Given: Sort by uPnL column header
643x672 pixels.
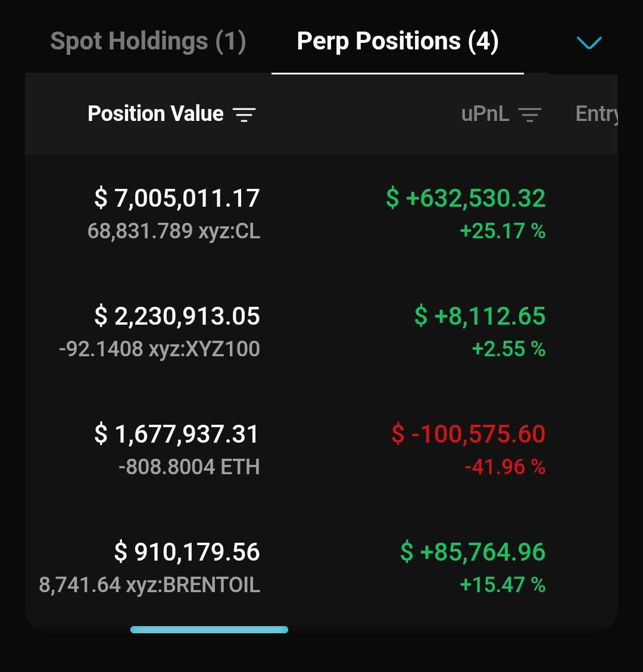Looking at the screenshot, I should (x=485, y=114).
